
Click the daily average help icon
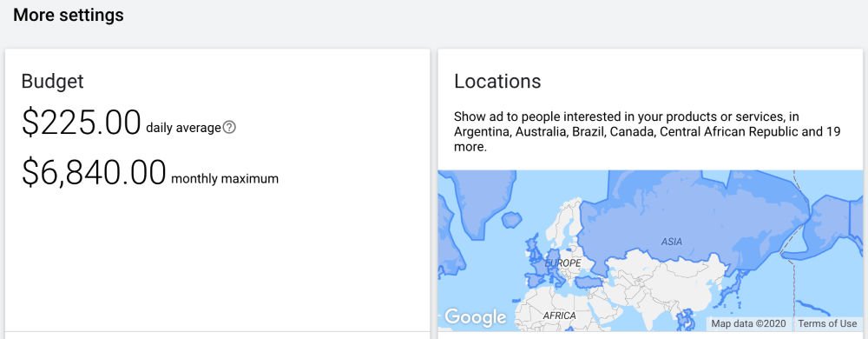(229, 128)
